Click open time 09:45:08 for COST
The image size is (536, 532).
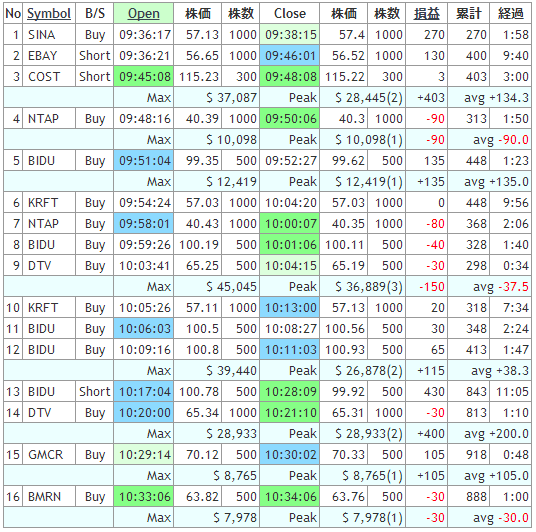pos(144,77)
